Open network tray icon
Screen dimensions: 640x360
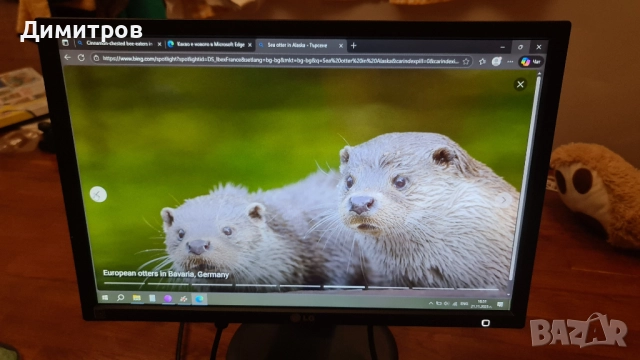tap(455, 304)
